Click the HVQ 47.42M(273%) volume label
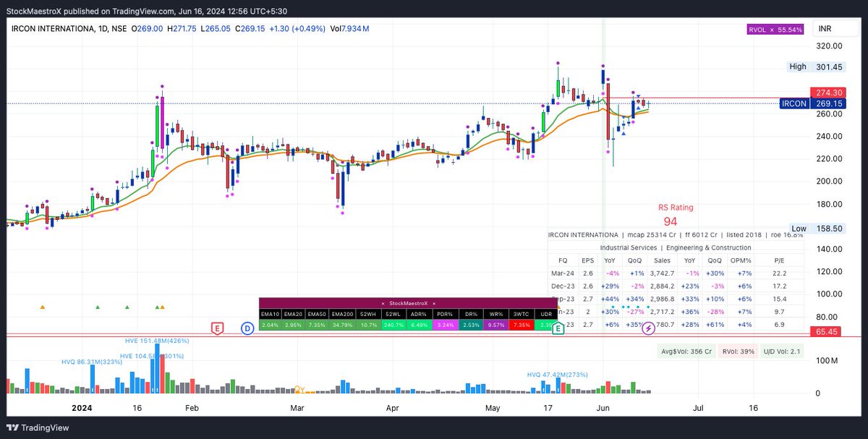This screenshot has height=439, width=868. pyautogui.click(x=558, y=375)
